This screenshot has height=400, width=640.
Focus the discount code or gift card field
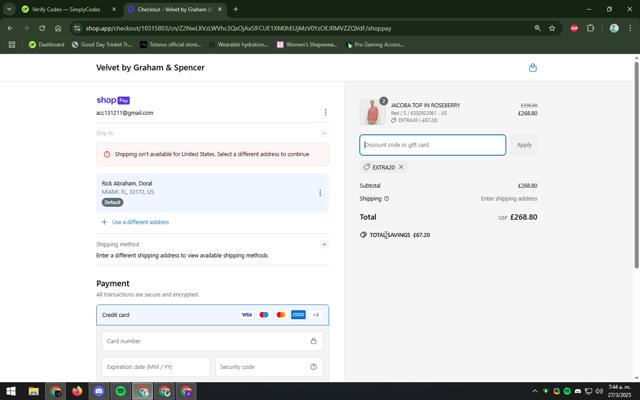point(433,145)
